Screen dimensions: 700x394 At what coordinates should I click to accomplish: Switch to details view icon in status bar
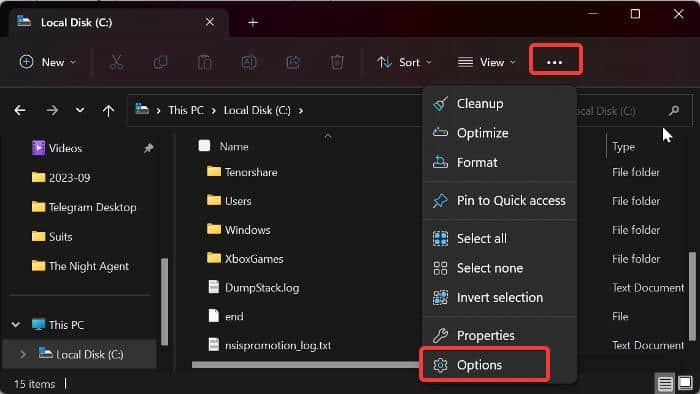665,383
